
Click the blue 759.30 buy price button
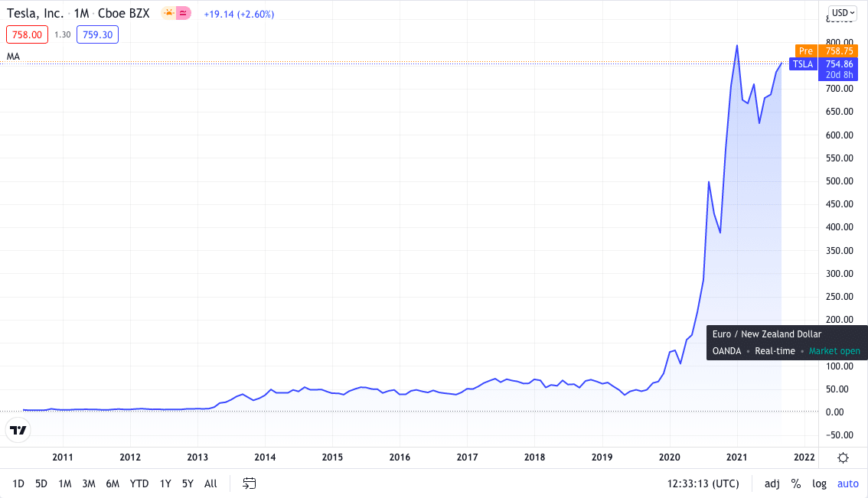click(x=97, y=35)
